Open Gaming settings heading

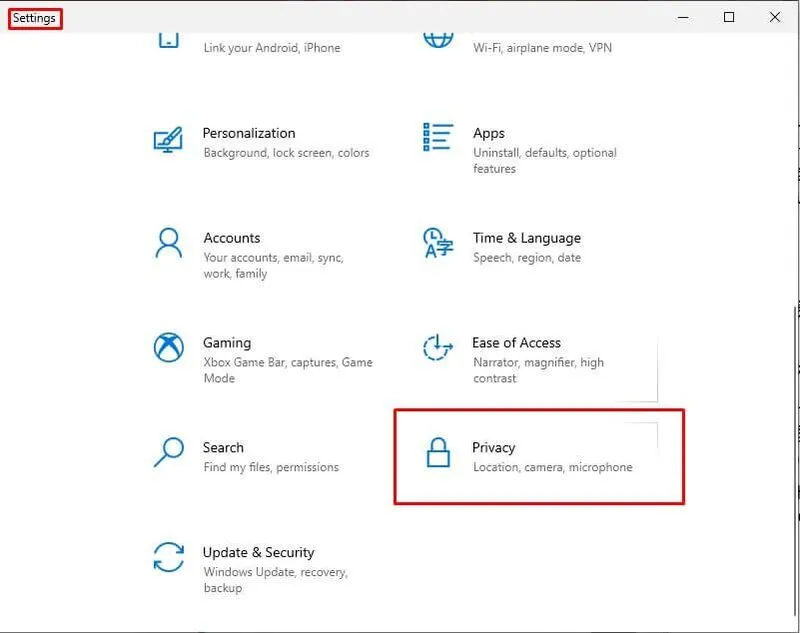tap(227, 343)
